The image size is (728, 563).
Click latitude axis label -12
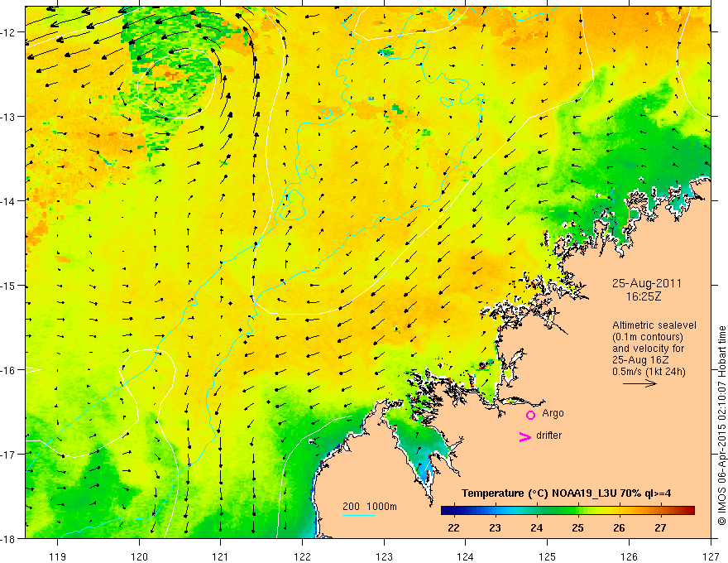pyautogui.click(x=9, y=32)
